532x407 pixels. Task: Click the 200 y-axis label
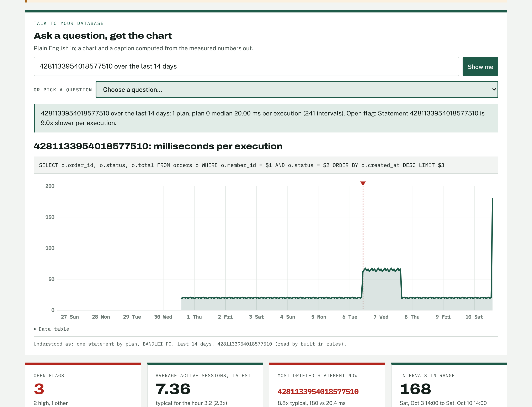click(x=50, y=186)
